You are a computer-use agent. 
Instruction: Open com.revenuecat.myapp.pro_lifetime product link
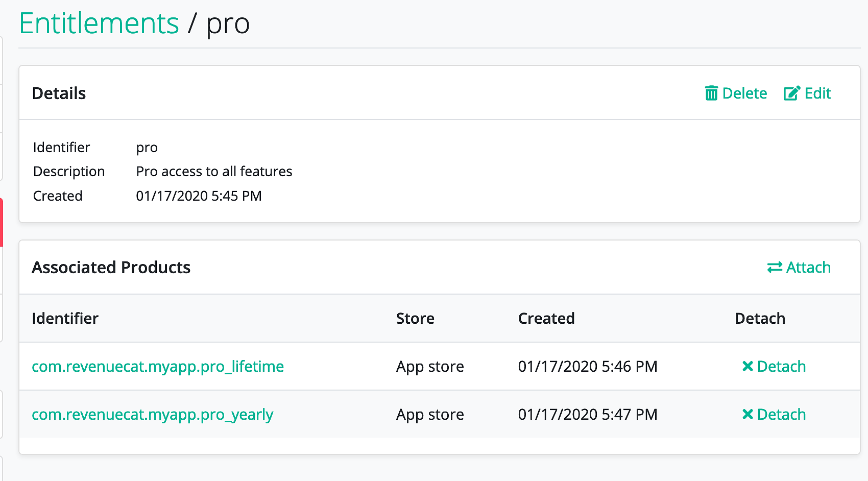coord(158,367)
